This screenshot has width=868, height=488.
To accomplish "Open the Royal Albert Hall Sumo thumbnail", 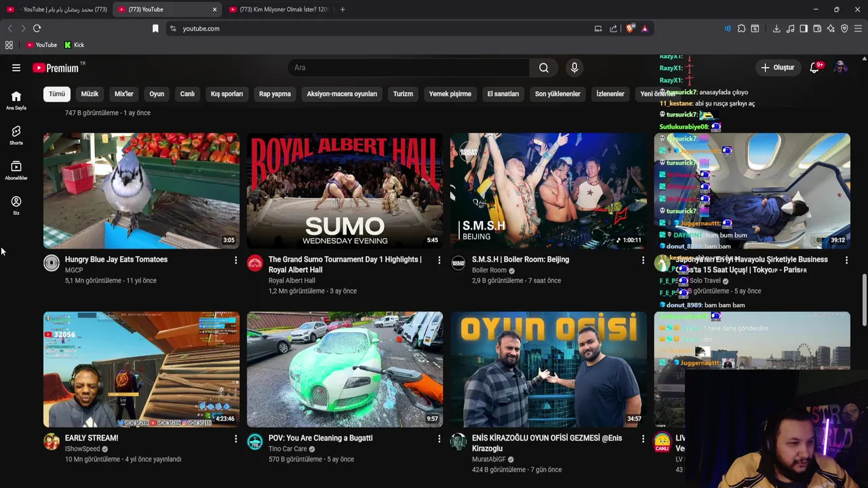I will [x=345, y=191].
